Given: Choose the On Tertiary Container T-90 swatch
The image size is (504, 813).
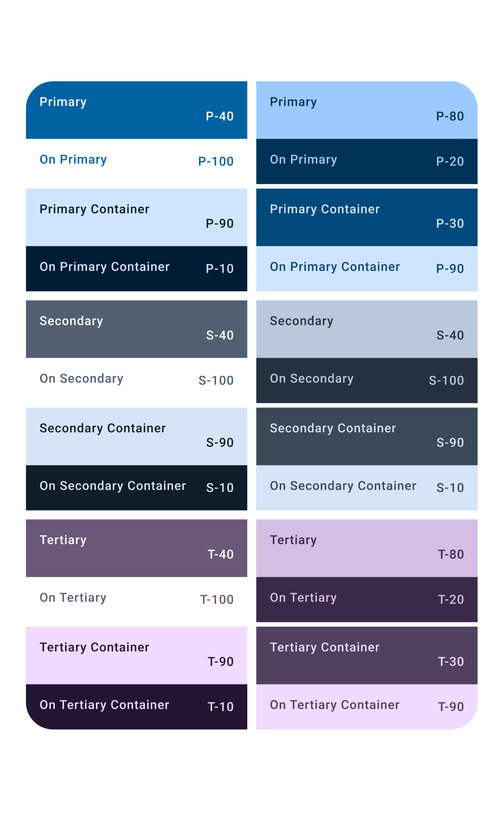Looking at the screenshot, I should (367, 706).
